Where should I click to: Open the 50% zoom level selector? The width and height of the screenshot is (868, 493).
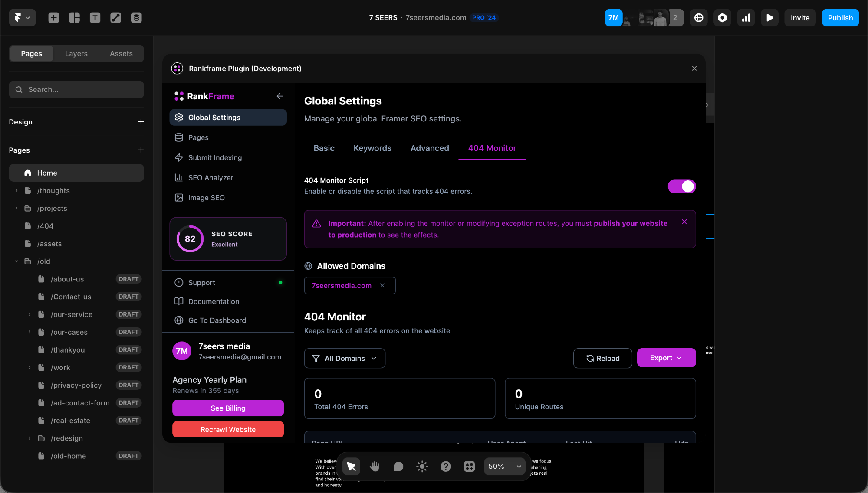504,466
